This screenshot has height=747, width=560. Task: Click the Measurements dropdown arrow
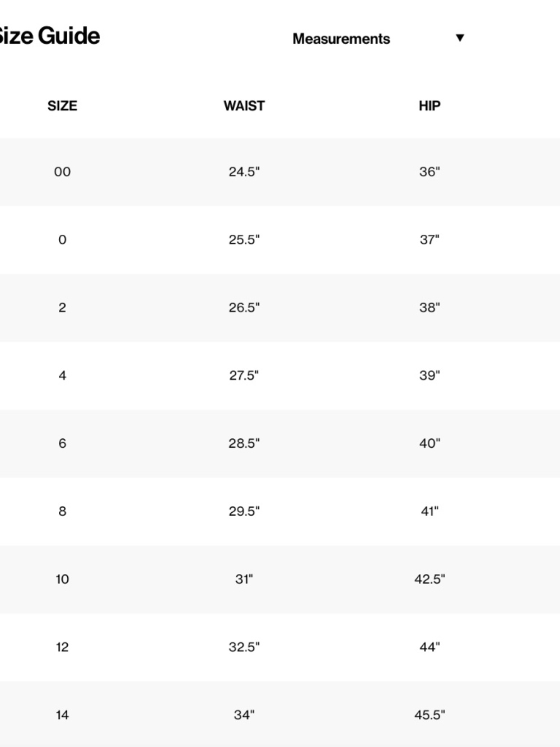[x=460, y=38]
